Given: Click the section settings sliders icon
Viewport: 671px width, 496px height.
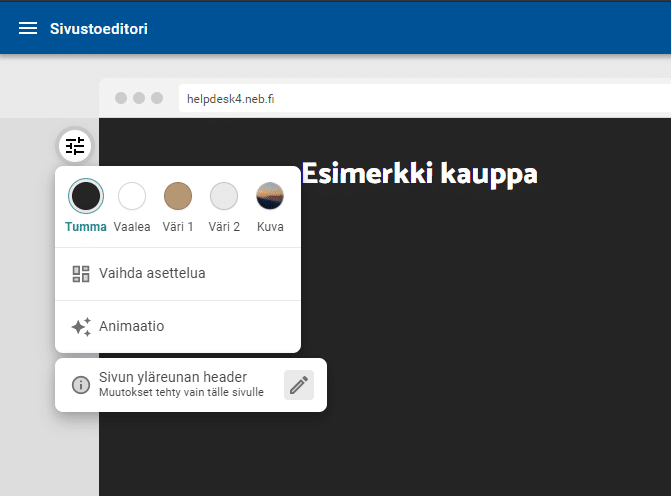Looking at the screenshot, I should [x=75, y=146].
